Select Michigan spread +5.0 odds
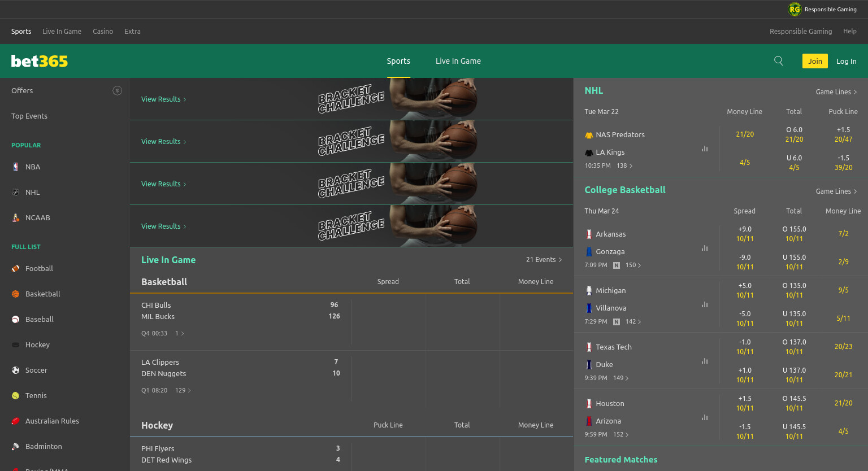This screenshot has width=868, height=471. coord(745,290)
